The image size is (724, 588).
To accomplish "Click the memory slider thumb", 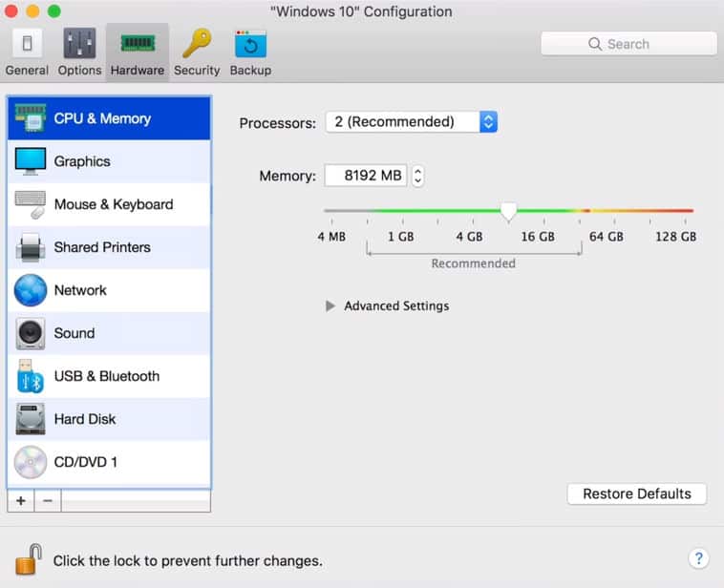I will pyautogui.click(x=508, y=212).
